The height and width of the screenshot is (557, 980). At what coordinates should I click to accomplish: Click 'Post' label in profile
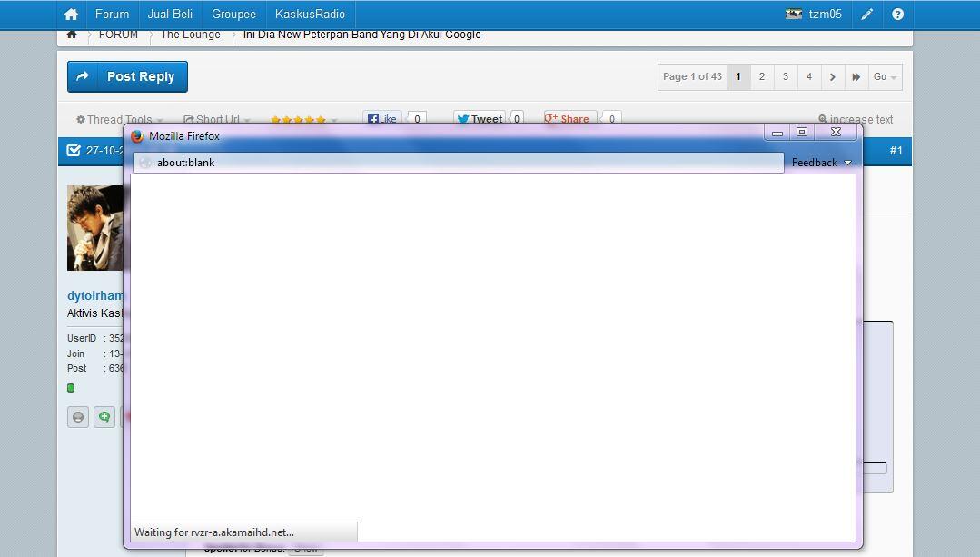[77, 368]
